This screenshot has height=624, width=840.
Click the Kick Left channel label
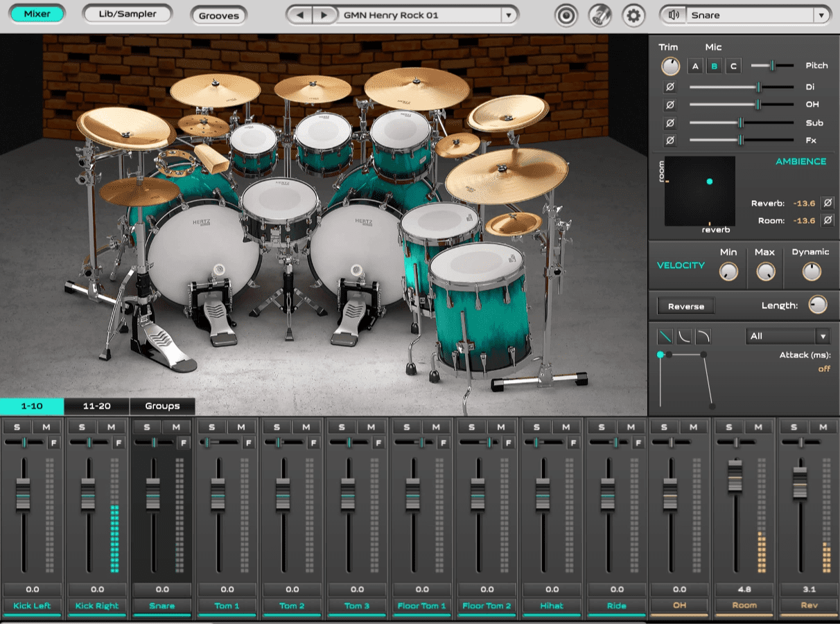pyautogui.click(x=33, y=605)
